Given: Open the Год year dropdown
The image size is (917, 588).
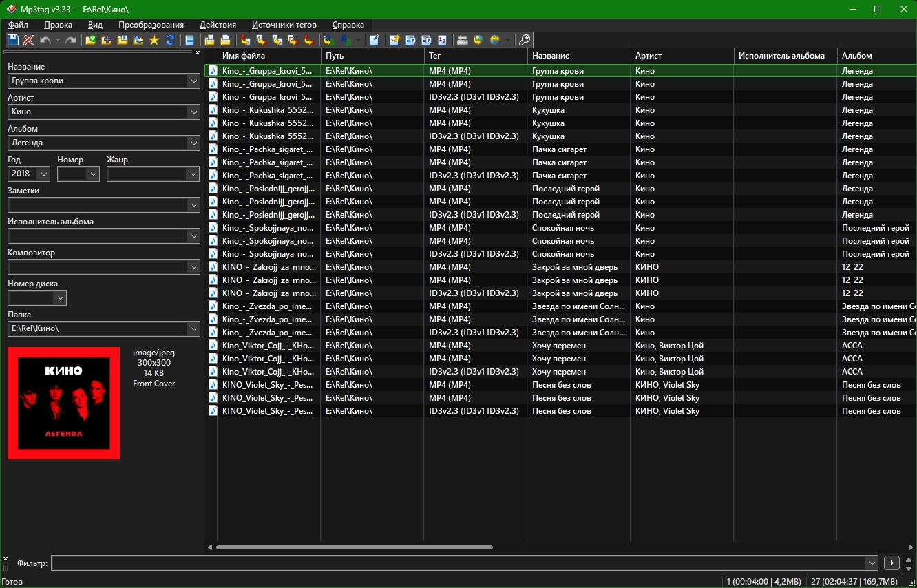Looking at the screenshot, I should click(43, 174).
